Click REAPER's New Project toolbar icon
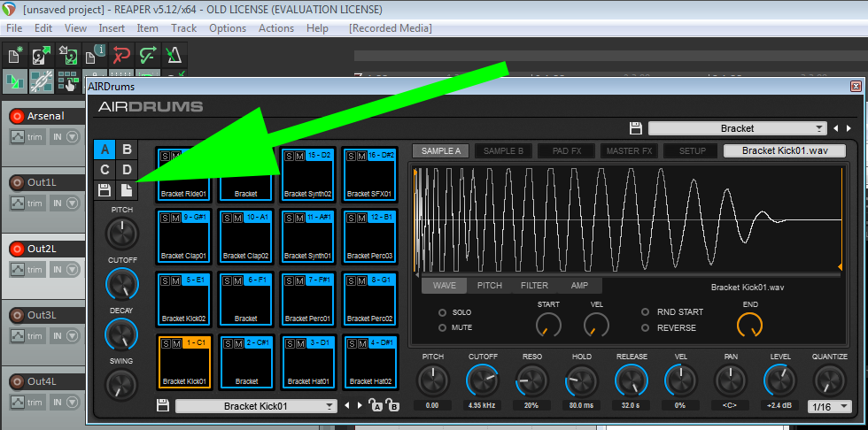868x430 pixels. click(x=15, y=57)
